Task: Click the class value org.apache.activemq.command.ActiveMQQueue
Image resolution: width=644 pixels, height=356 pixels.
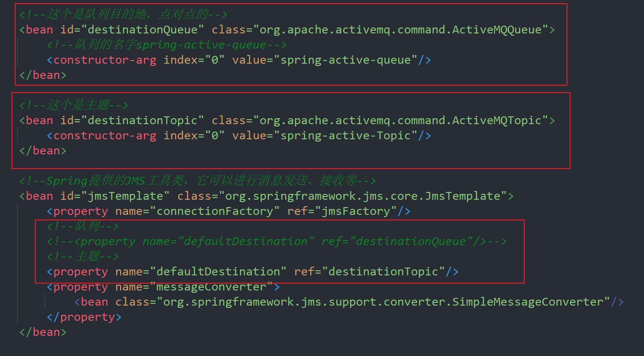Action: (400, 30)
